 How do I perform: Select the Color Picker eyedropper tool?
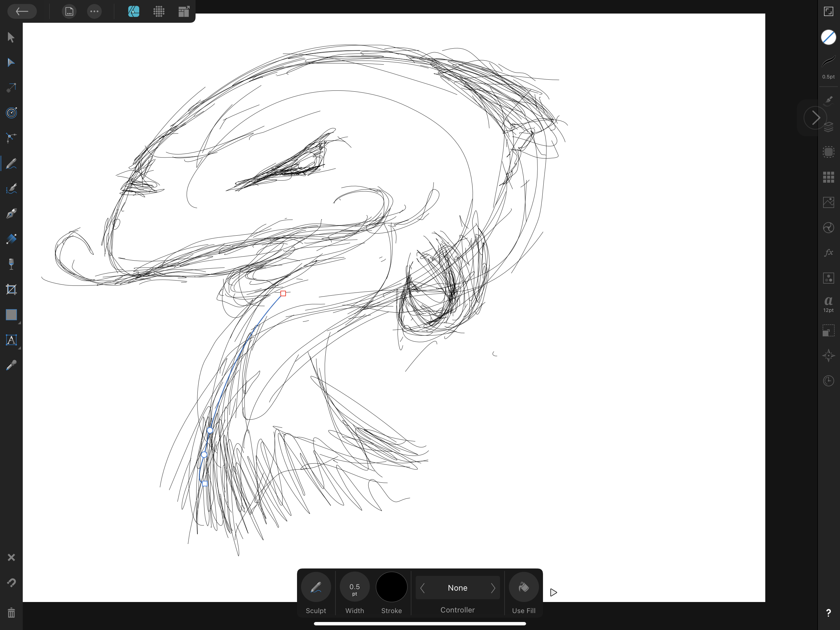(x=11, y=365)
